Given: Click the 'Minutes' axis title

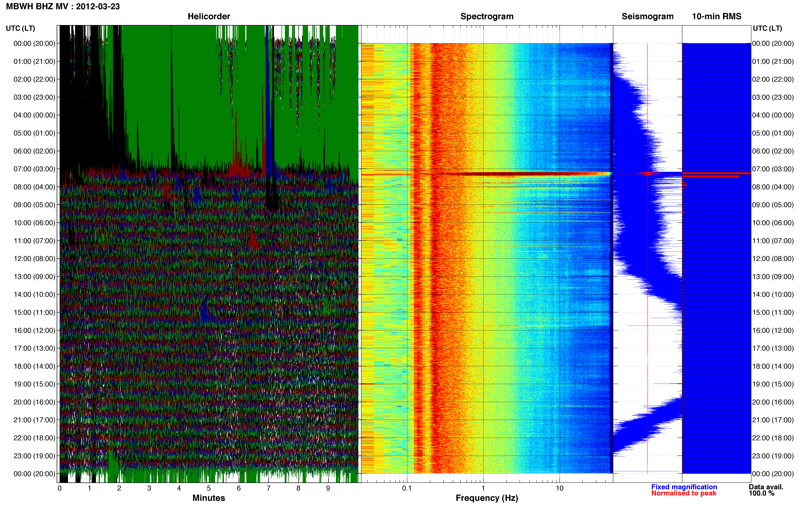Looking at the screenshot, I should pyautogui.click(x=209, y=498).
